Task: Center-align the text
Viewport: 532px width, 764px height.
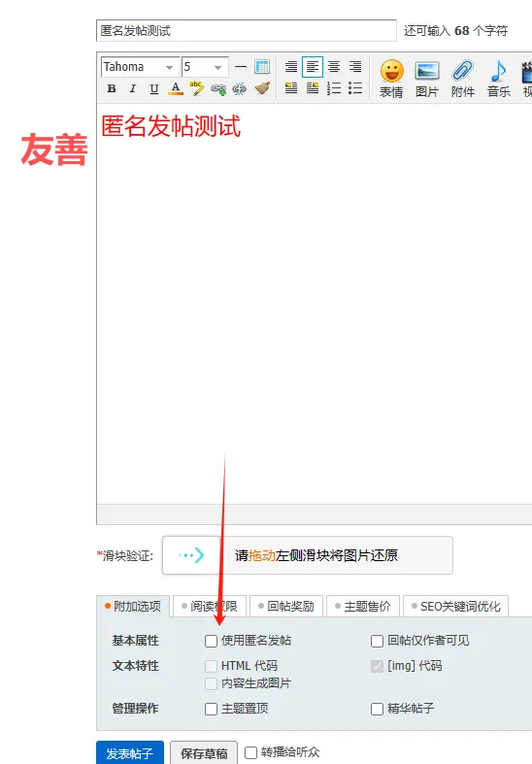Action: point(334,67)
